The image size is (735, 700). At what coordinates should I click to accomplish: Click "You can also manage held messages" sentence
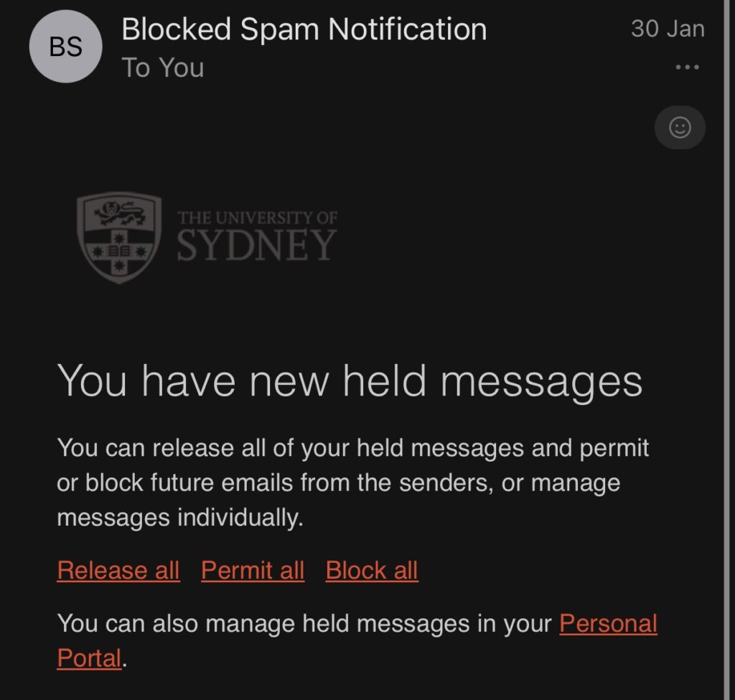[x=304, y=623]
